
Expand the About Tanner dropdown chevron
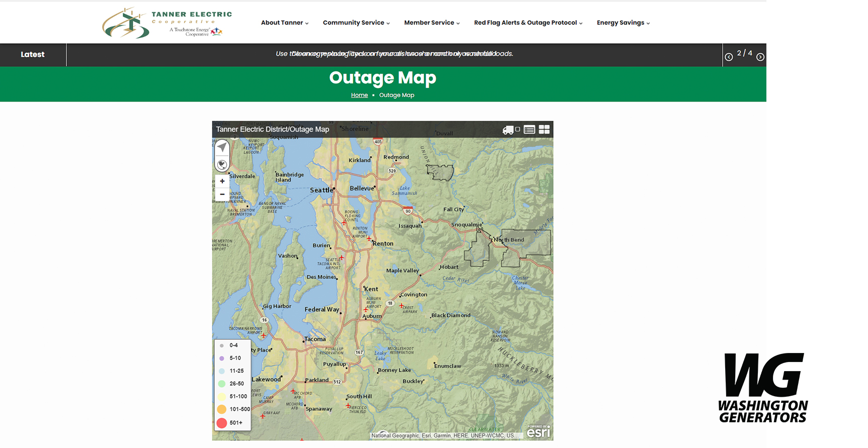pos(307,23)
